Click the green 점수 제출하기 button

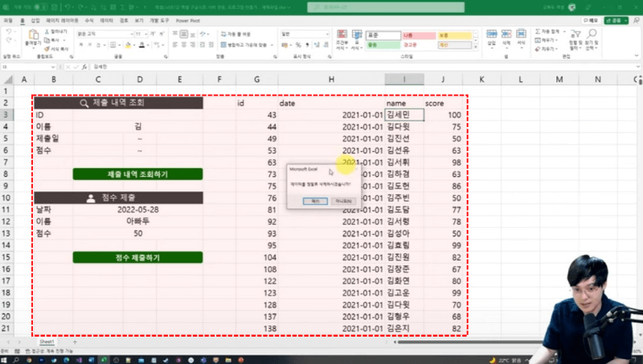tap(137, 258)
